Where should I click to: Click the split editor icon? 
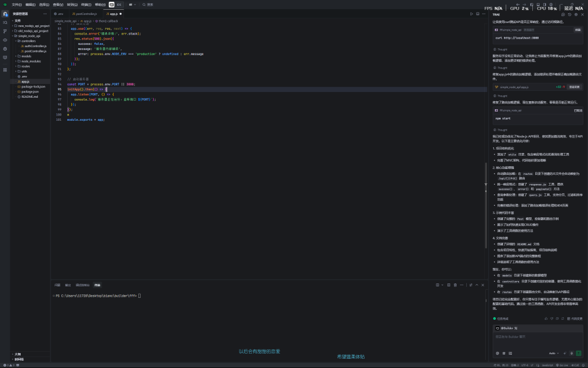tap(477, 13)
